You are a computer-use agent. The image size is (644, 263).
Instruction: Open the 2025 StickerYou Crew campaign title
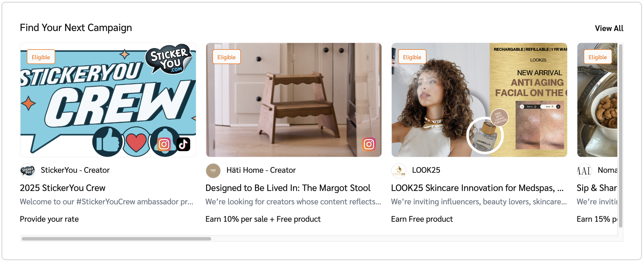[x=63, y=188]
